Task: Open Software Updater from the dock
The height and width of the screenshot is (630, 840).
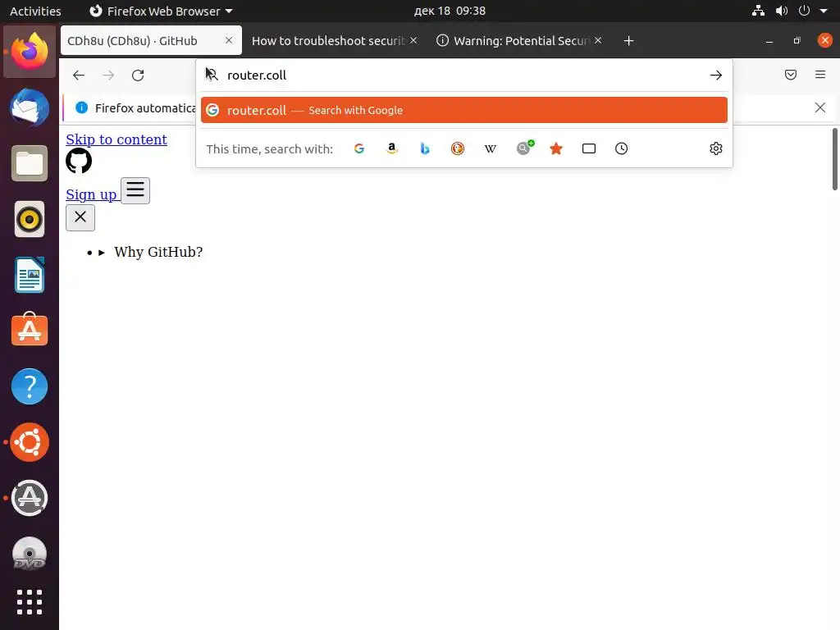Action: click(30, 498)
